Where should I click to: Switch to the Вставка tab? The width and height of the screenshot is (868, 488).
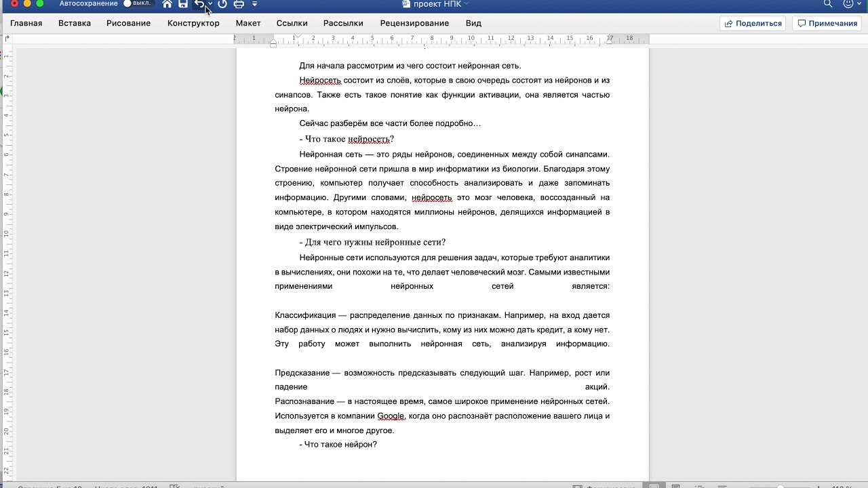coord(75,23)
